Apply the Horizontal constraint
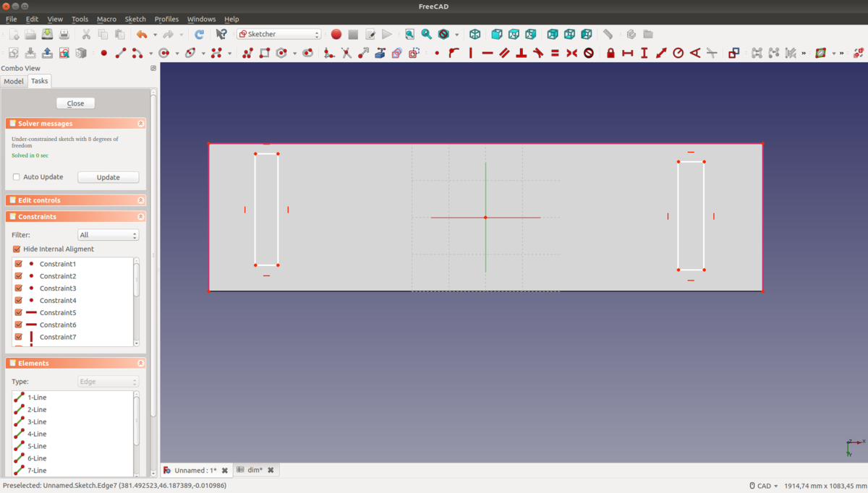The image size is (868, 493). [x=487, y=53]
